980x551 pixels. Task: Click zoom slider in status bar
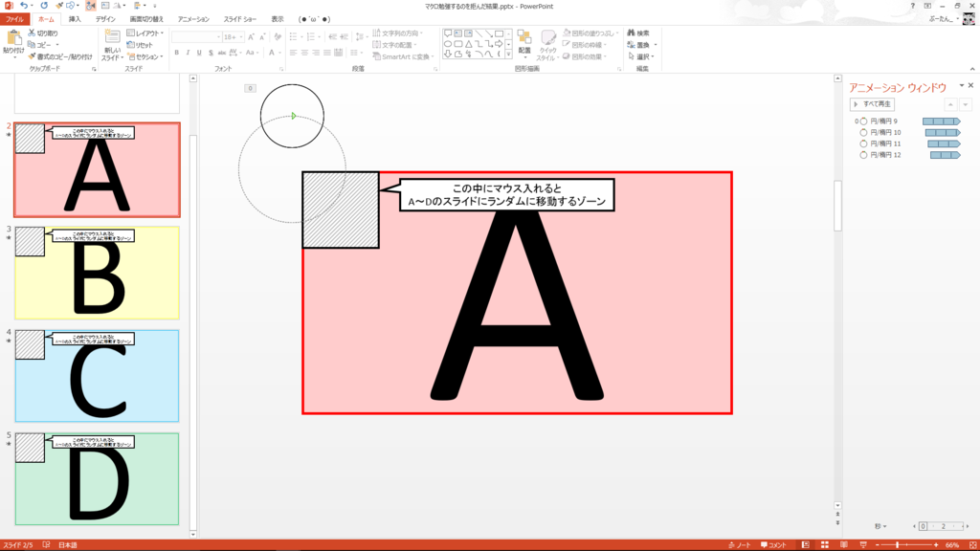click(906, 544)
